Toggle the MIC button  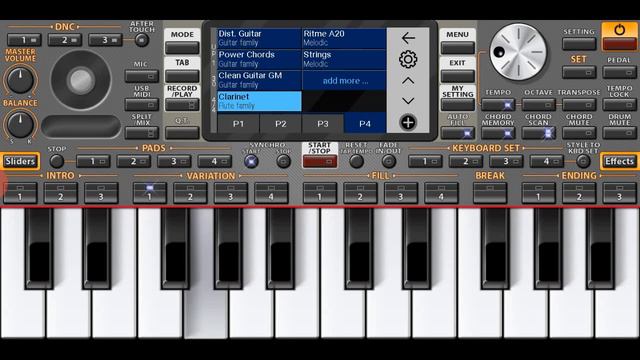(x=142, y=76)
